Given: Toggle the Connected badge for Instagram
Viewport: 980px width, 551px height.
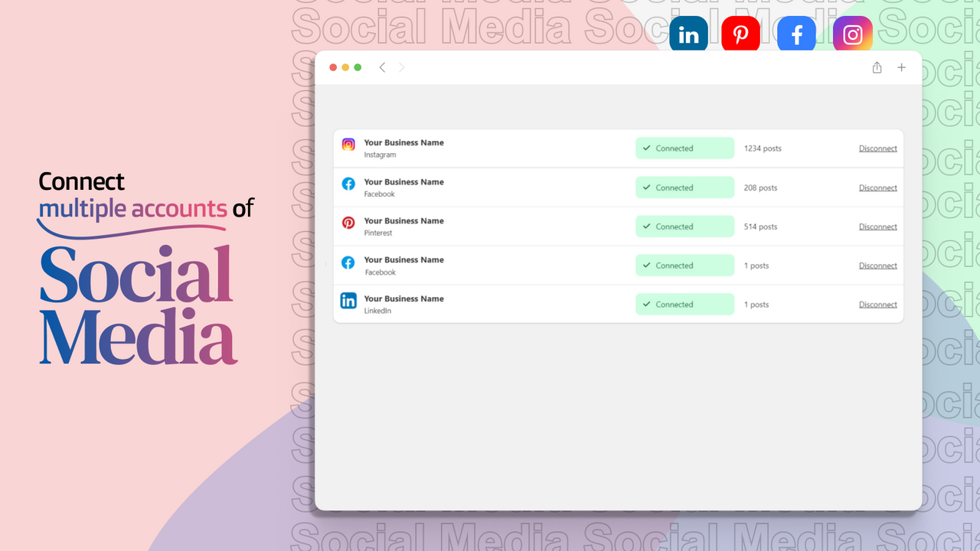Looking at the screenshot, I should tap(684, 148).
